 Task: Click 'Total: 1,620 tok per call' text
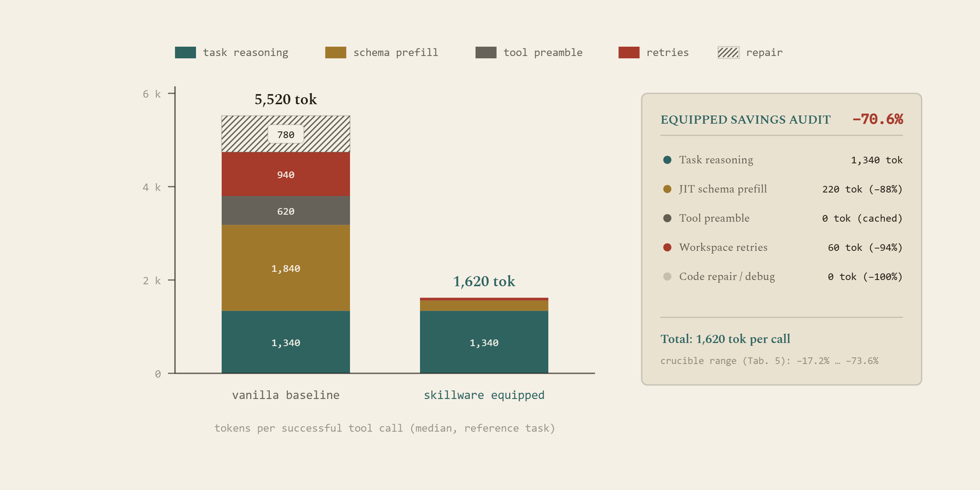[x=725, y=339]
